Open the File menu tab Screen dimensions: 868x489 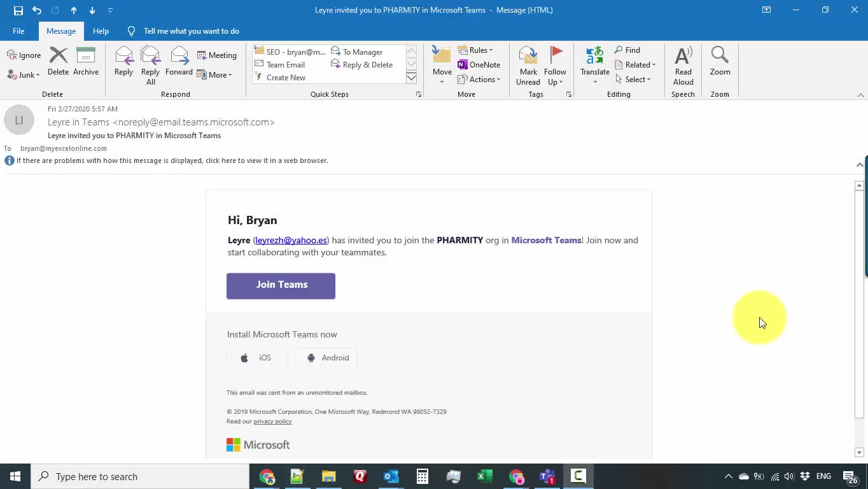pyautogui.click(x=18, y=31)
